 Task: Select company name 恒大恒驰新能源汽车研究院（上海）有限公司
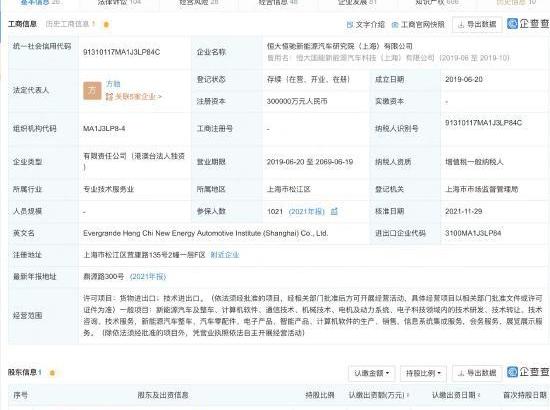point(340,46)
